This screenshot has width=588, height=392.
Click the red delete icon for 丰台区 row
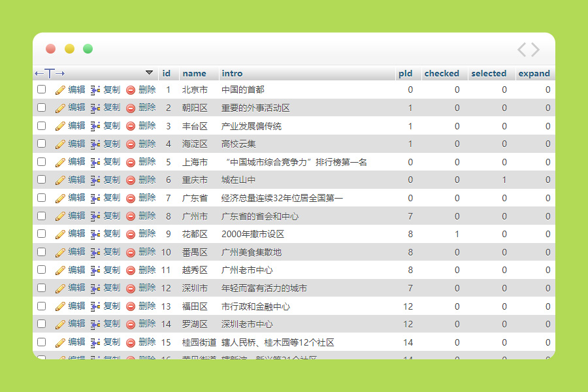click(x=131, y=126)
